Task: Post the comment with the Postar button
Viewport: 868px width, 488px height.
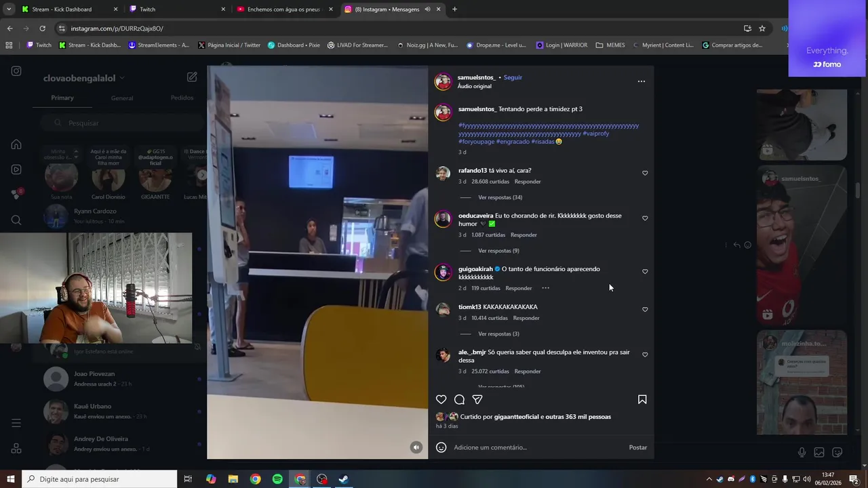Action: (x=637, y=447)
